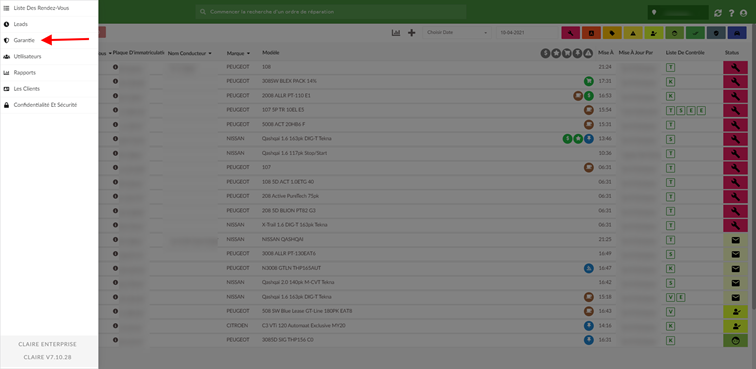756x369 pixels.
Task: Toggle the blue car status filter
Action: 737,33
